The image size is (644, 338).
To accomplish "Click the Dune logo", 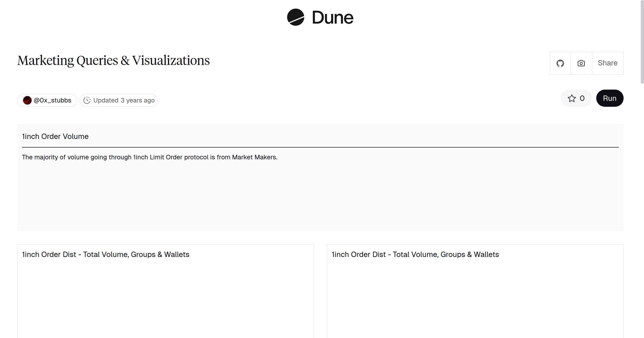I will pos(320,18).
